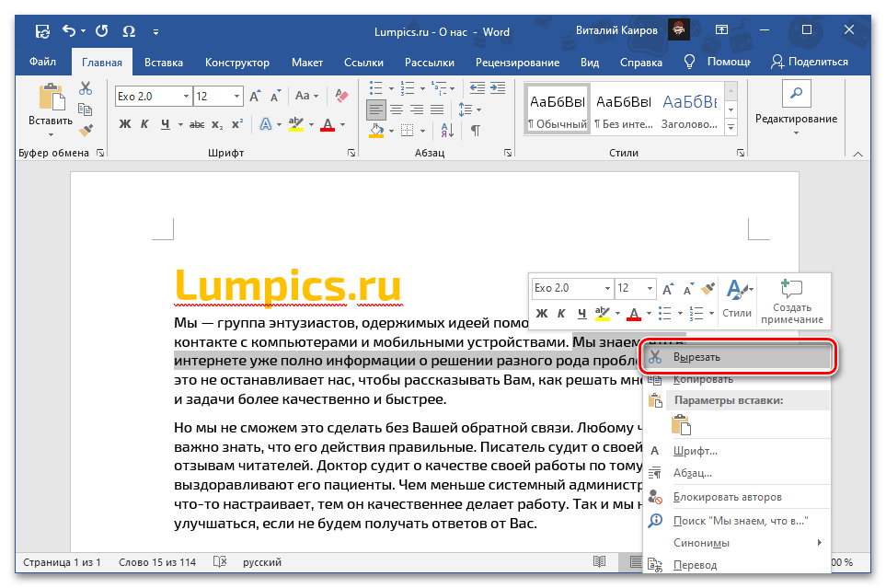
Task: Expand the Редактирование group dropdown
Action: point(796,120)
